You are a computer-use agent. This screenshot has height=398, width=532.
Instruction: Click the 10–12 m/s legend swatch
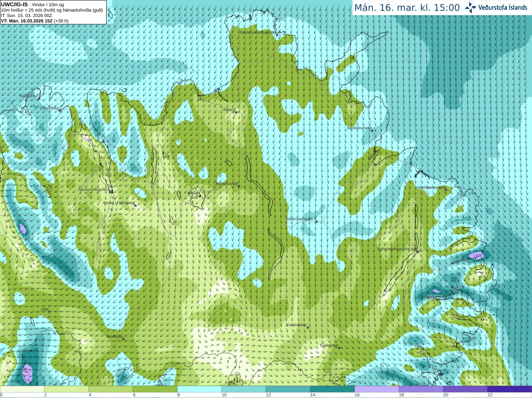[244, 389]
